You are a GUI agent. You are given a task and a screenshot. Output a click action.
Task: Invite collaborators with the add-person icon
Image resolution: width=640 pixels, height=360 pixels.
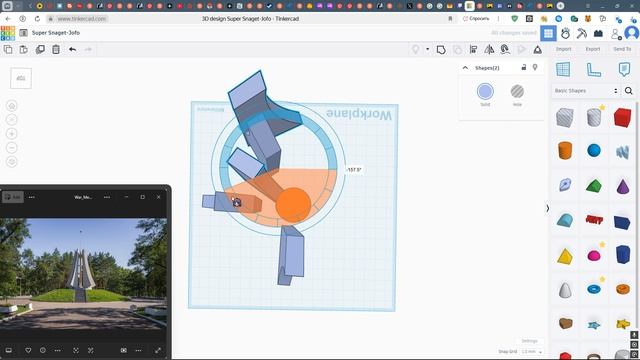click(x=616, y=34)
